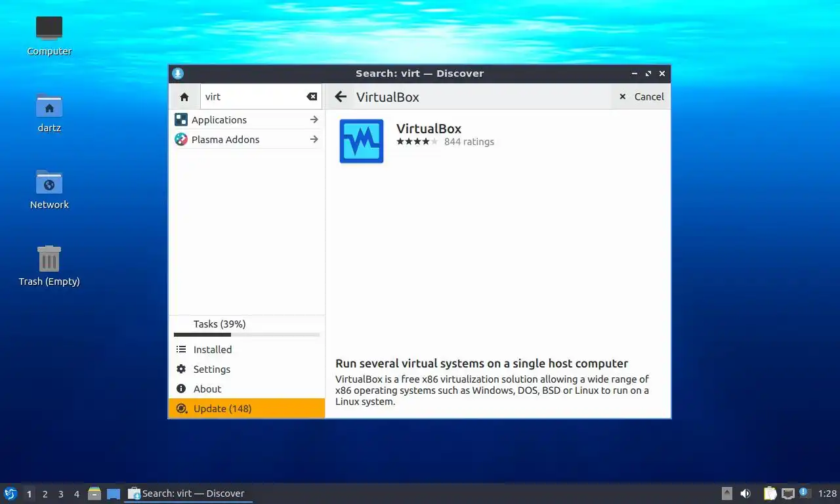
Task: Open the Network desktop icon
Action: click(49, 189)
